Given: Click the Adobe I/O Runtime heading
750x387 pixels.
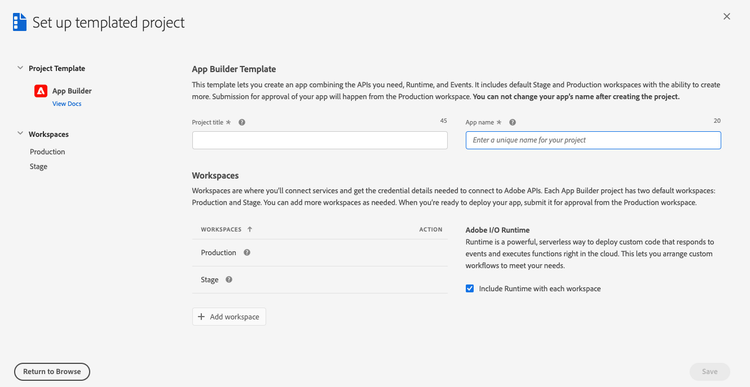Looking at the screenshot, I should 497,230.
